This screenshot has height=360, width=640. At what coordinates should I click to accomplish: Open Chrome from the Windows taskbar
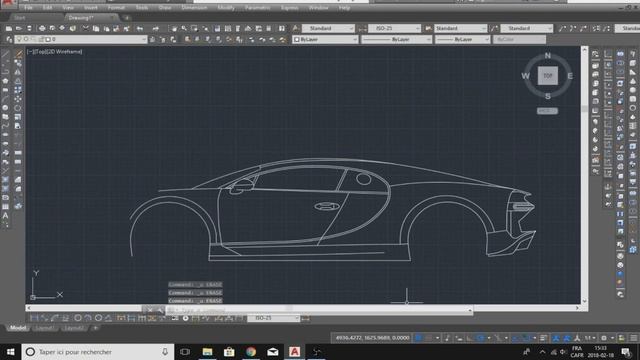(x=251, y=352)
